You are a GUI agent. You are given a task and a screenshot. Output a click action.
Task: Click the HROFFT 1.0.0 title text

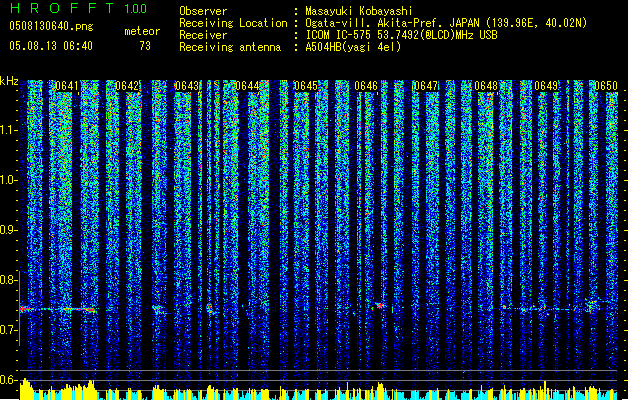point(79,8)
